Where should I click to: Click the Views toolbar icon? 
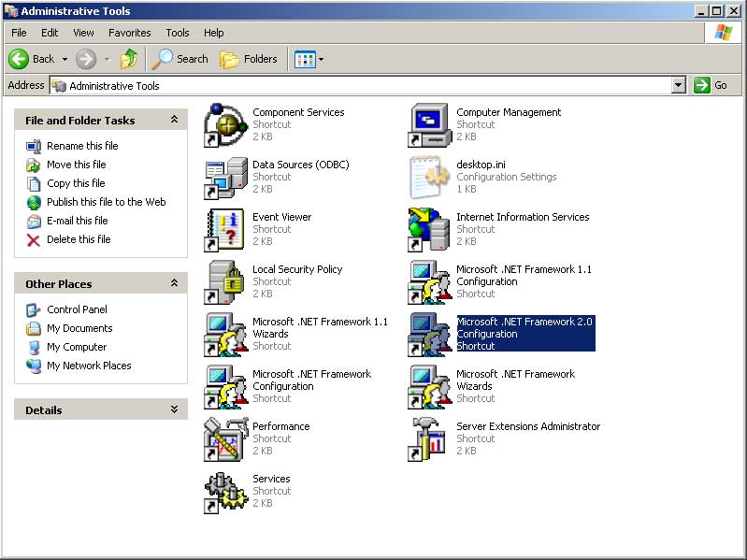pyautogui.click(x=305, y=60)
